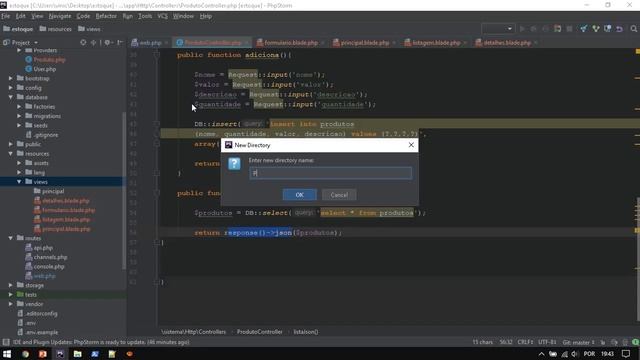
Task: Select .editorconfig file in tree
Action: tap(37, 313)
